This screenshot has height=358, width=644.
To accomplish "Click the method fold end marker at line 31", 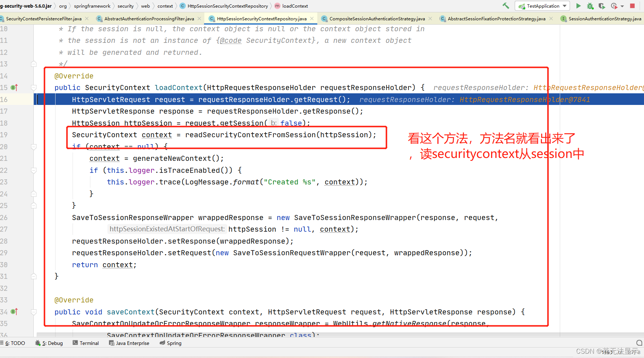I will click(x=34, y=276).
